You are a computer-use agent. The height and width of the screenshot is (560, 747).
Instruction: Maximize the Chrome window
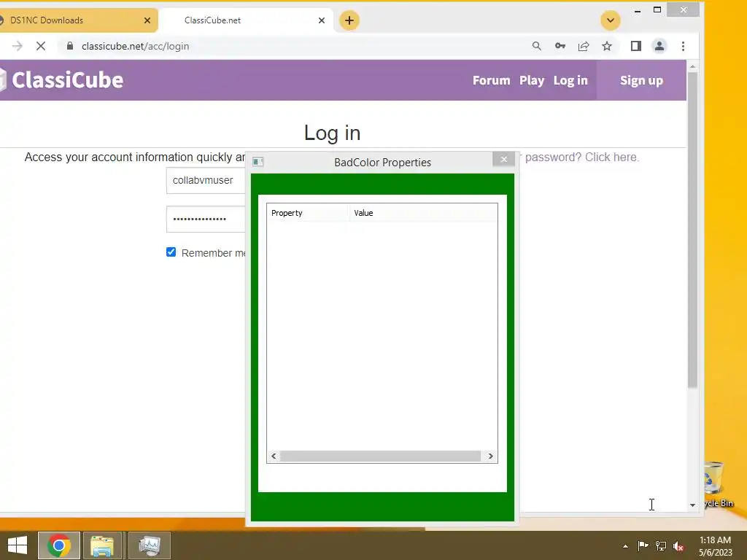[x=657, y=10]
